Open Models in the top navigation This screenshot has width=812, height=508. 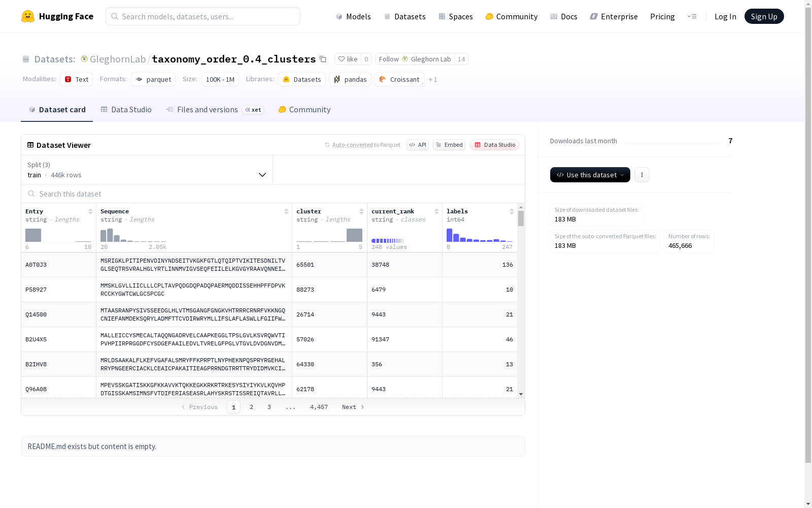353,16
